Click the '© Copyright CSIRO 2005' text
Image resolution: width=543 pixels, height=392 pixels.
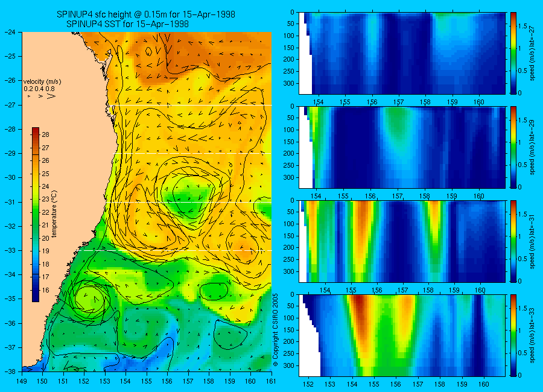(x=276, y=330)
